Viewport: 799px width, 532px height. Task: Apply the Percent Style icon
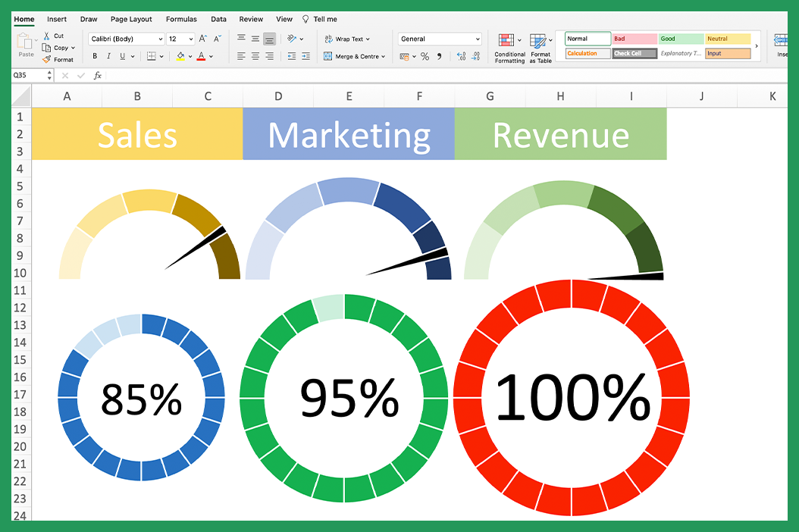point(424,55)
